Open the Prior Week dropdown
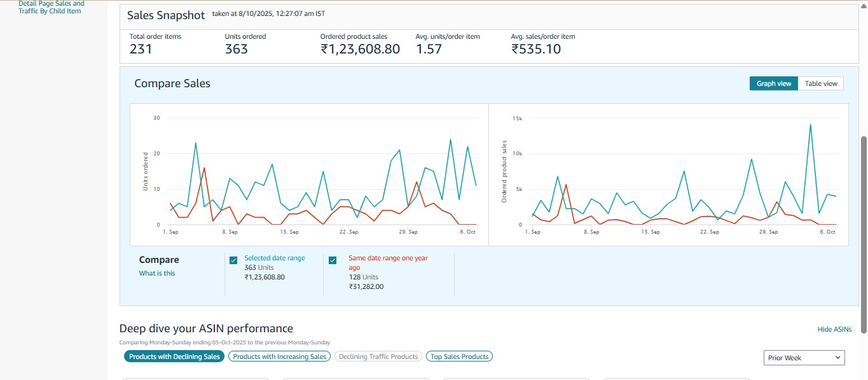The image size is (868, 380). (804, 358)
